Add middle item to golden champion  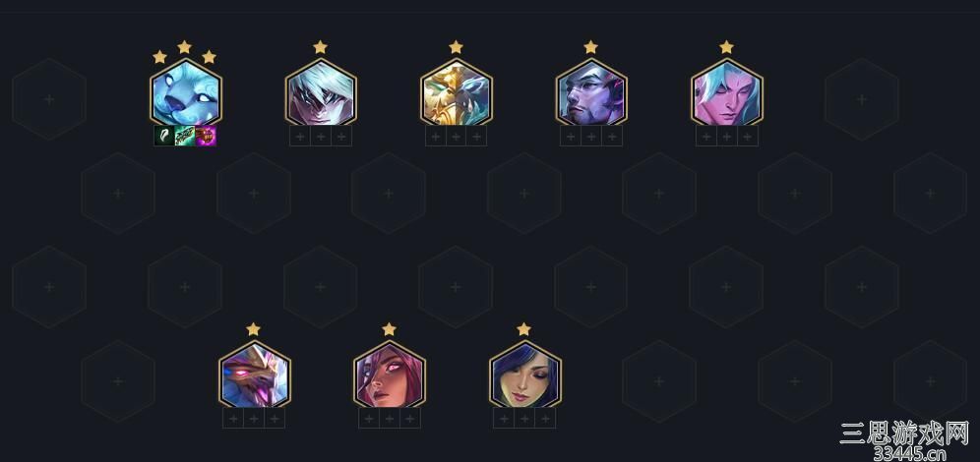click(x=457, y=136)
